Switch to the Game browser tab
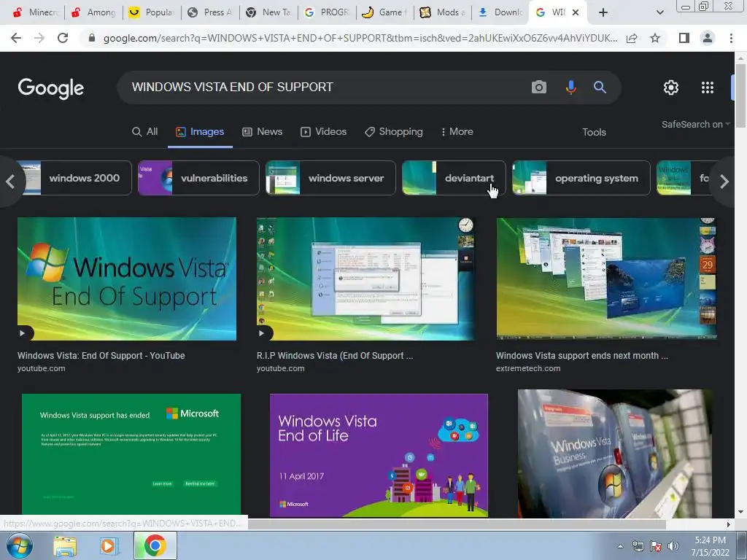 pos(384,12)
